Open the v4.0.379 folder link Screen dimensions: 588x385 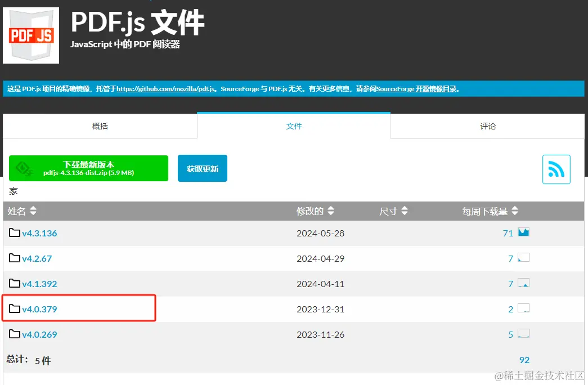[39, 309]
